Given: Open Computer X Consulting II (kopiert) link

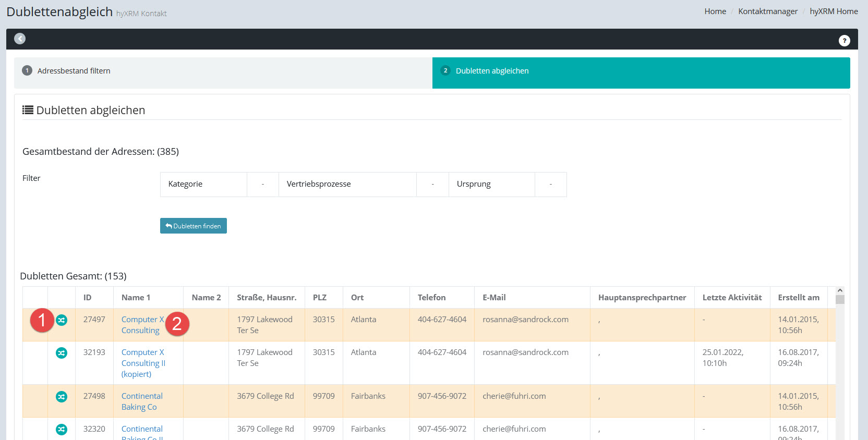Looking at the screenshot, I should click(x=143, y=363).
